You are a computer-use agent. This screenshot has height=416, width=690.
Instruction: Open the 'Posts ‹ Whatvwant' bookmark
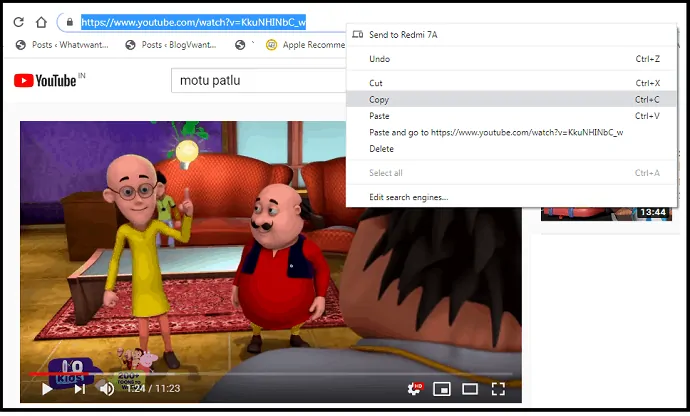pyautogui.click(x=62, y=45)
